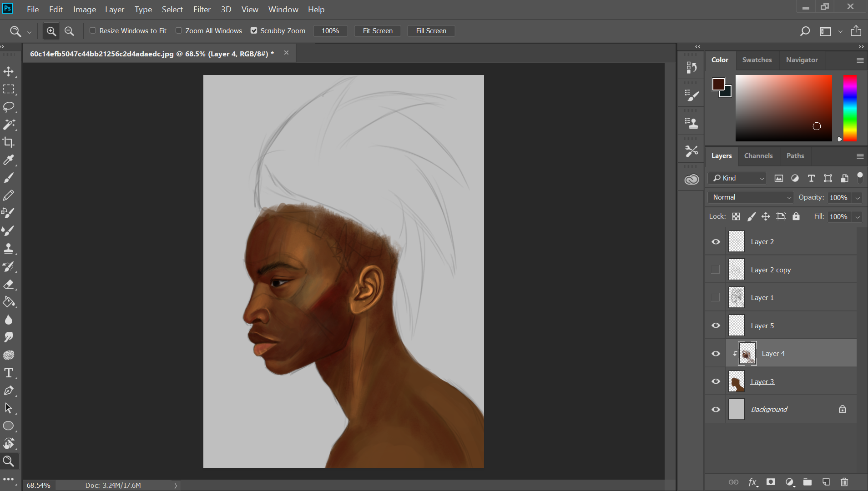Click the layer style fx icon
The image size is (868, 491).
(753, 482)
